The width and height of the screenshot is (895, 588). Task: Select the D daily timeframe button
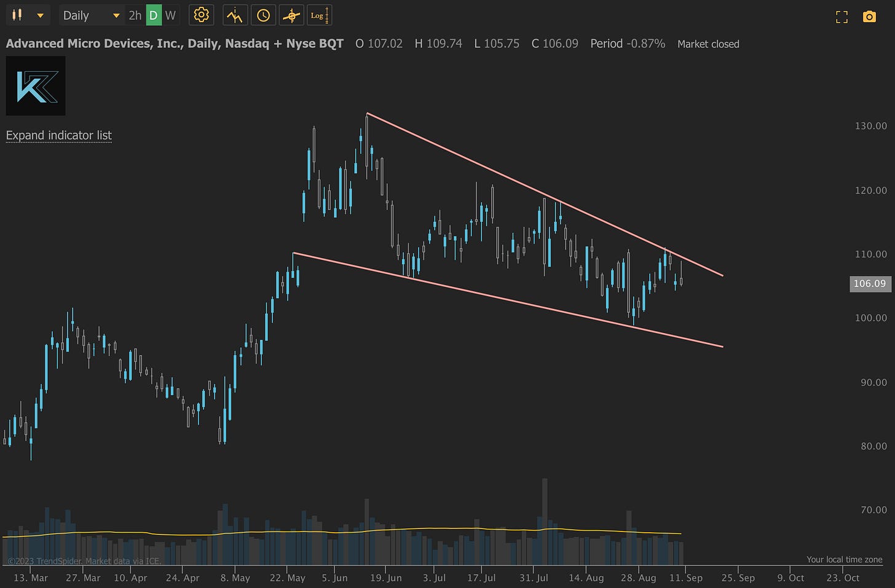(x=154, y=15)
